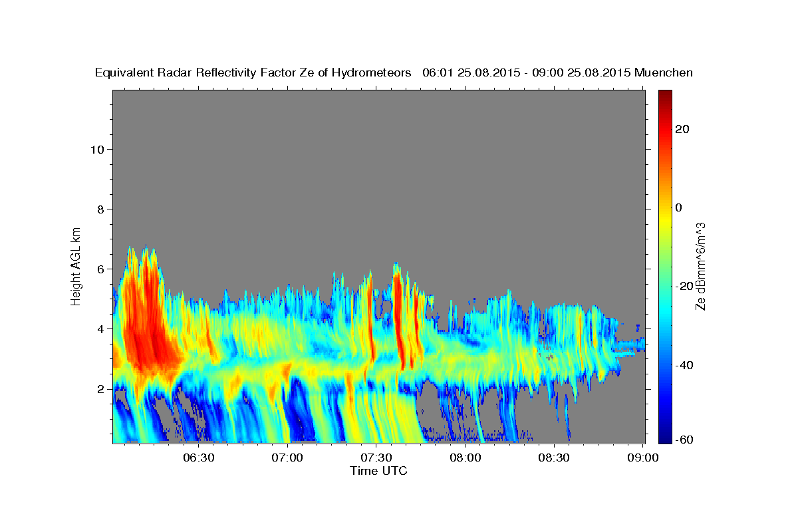Screen dimensions: 798x532
Task: Click the 08:30 time tick label
Action: (x=555, y=458)
